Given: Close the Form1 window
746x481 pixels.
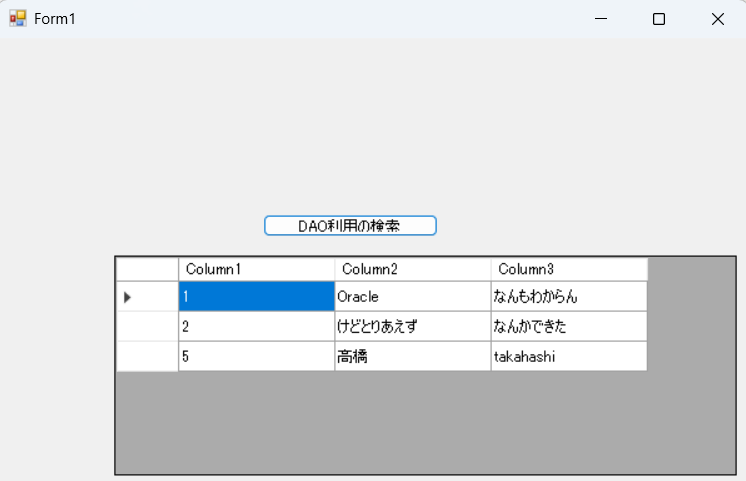Looking at the screenshot, I should coord(717,19).
